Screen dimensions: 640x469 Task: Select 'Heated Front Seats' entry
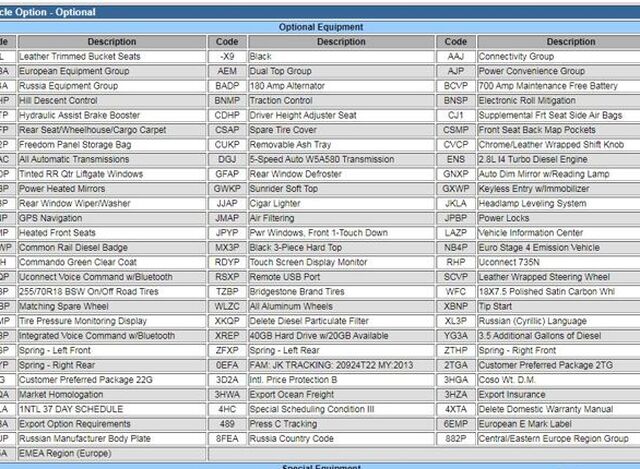tap(112, 233)
